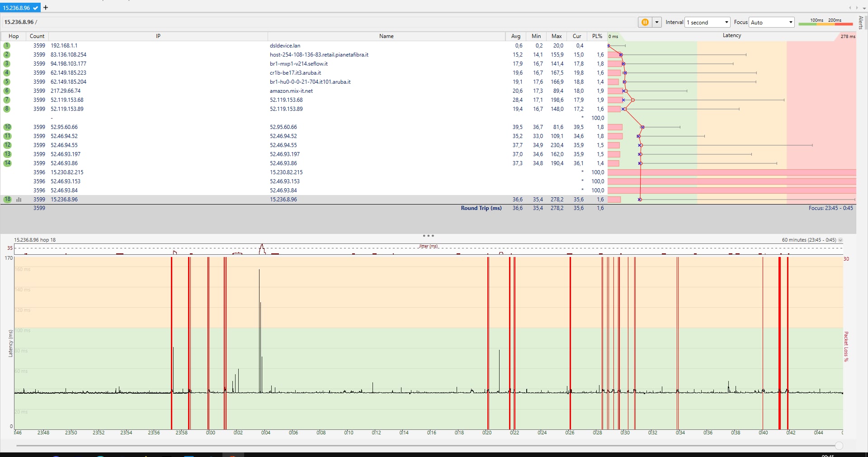Open the Interval '1 second' dropdown

point(708,22)
